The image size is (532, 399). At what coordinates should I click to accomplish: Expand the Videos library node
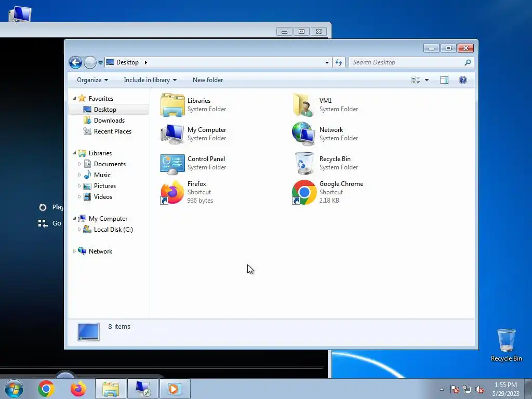[x=79, y=197]
